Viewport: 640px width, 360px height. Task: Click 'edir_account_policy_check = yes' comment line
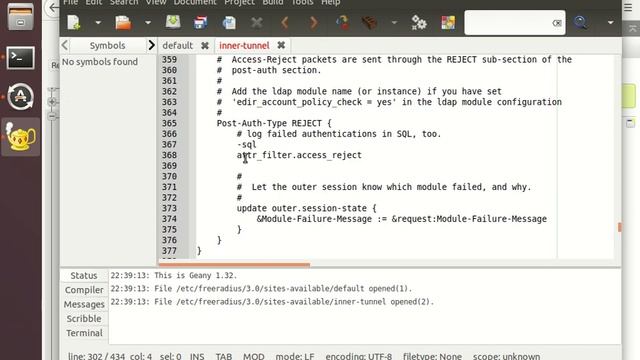tap(389, 102)
